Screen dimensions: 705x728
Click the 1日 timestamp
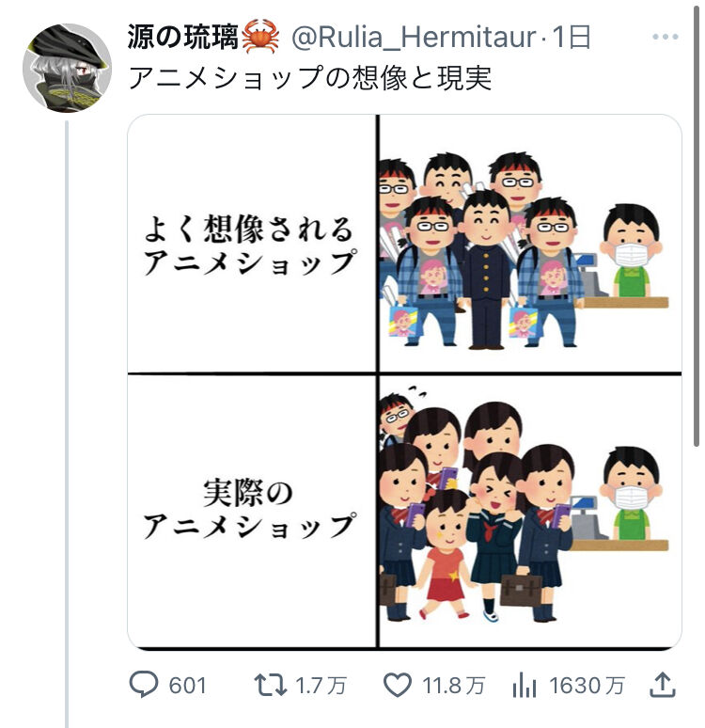click(572, 37)
